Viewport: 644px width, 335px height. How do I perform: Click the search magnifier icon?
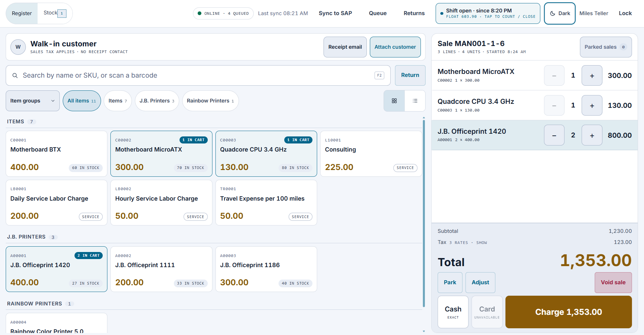tap(15, 76)
